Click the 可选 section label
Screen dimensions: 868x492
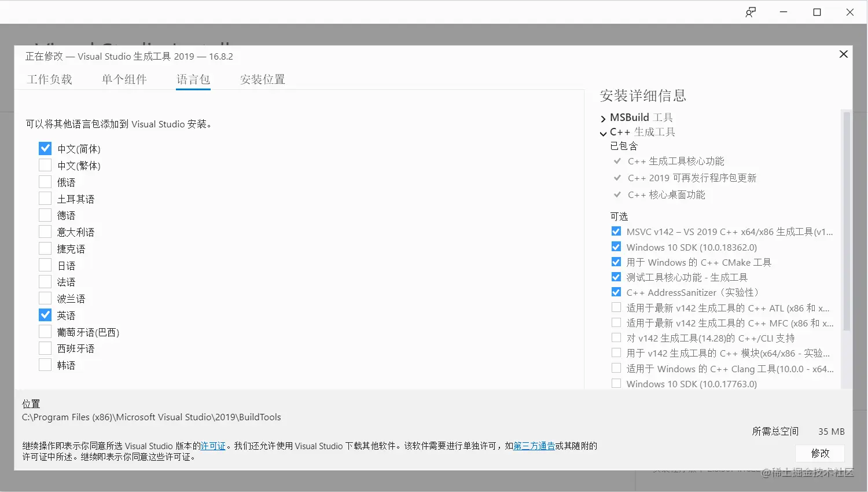(619, 216)
